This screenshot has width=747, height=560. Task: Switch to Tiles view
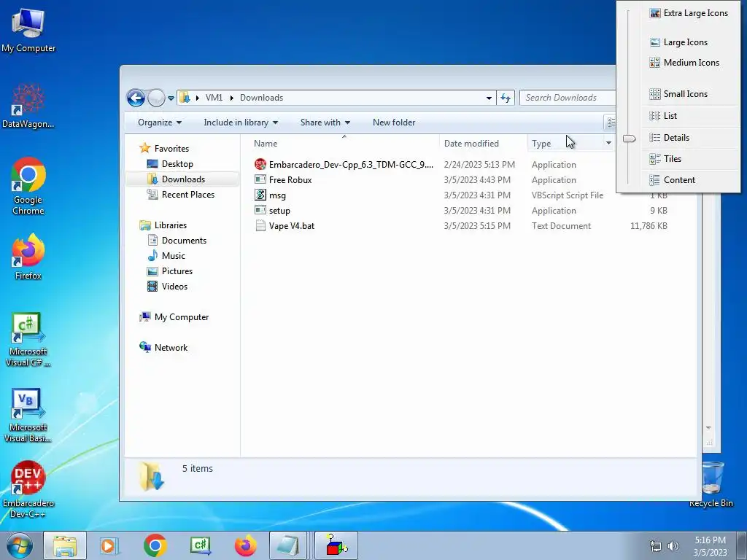[x=665, y=159]
